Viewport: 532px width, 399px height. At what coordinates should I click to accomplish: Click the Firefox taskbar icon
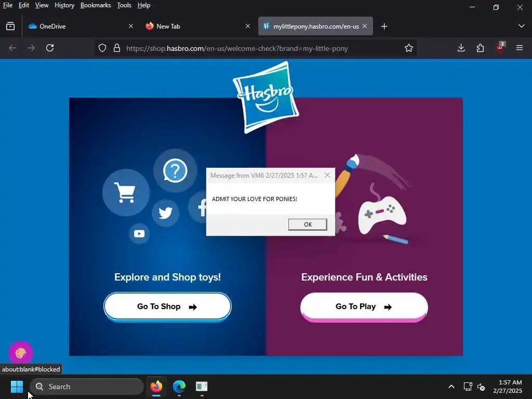point(156,387)
